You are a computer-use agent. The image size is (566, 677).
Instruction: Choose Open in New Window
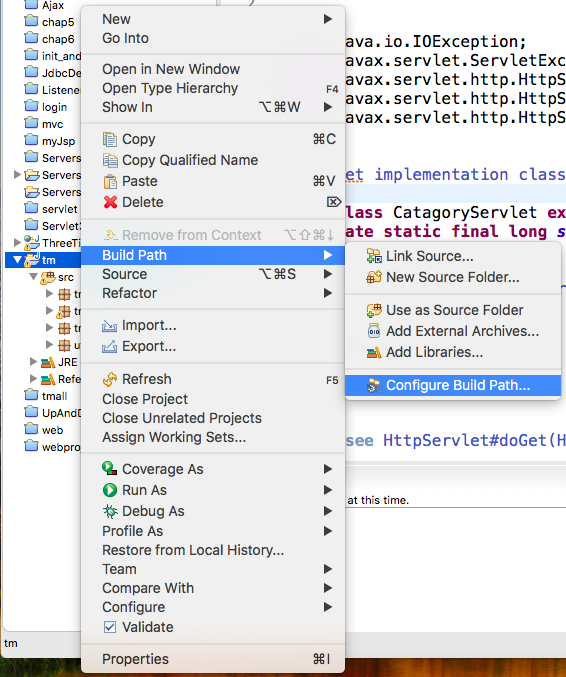coord(213,69)
